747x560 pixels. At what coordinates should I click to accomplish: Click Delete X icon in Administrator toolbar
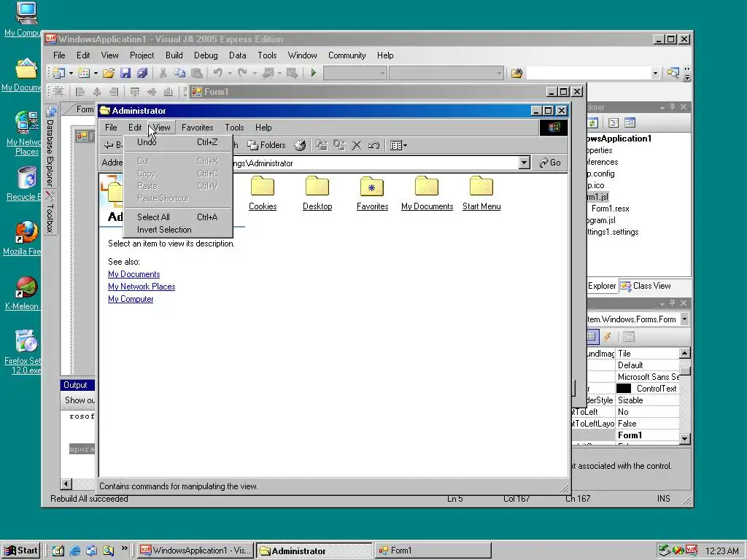click(356, 145)
